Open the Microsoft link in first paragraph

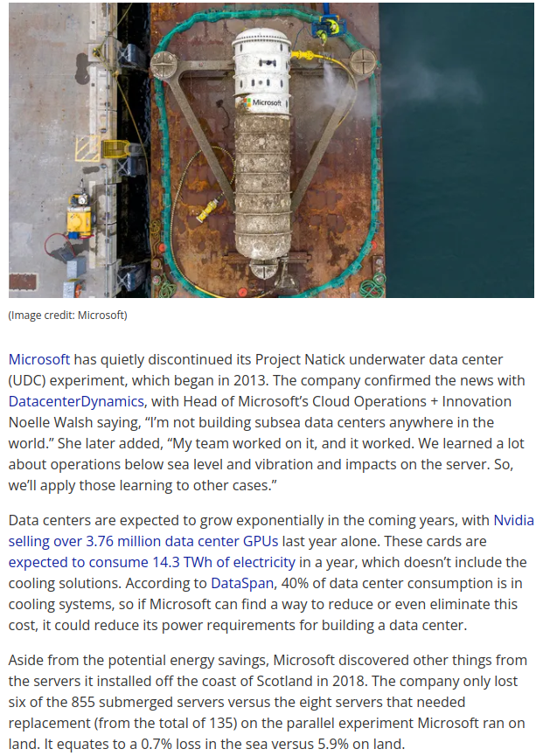click(x=39, y=359)
